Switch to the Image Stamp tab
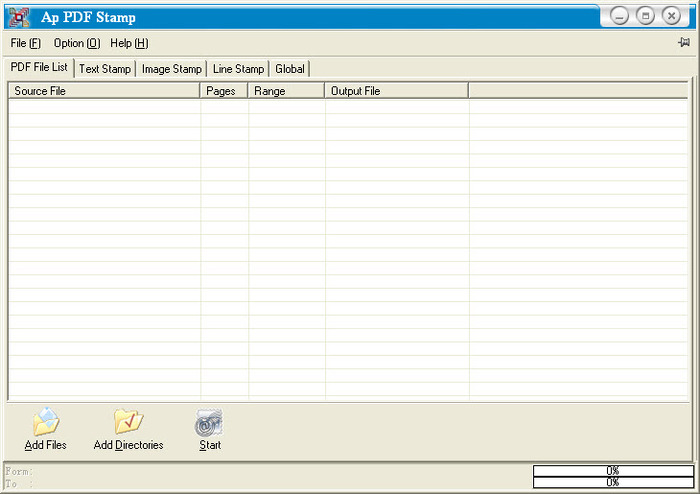The width and height of the screenshot is (700, 494). pyautogui.click(x=171, y=69)
